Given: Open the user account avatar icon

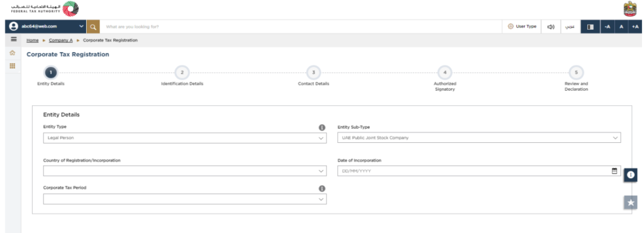Looking at the screenshot, I should pos(14,26).
